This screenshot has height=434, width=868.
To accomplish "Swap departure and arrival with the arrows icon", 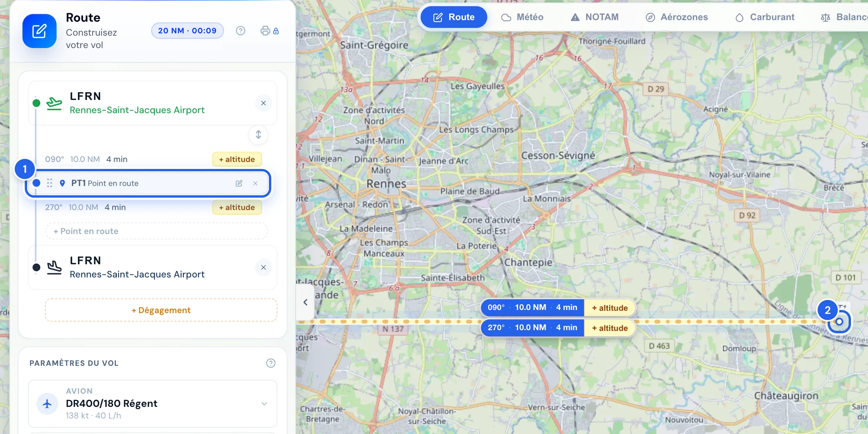I will (258, 134).
